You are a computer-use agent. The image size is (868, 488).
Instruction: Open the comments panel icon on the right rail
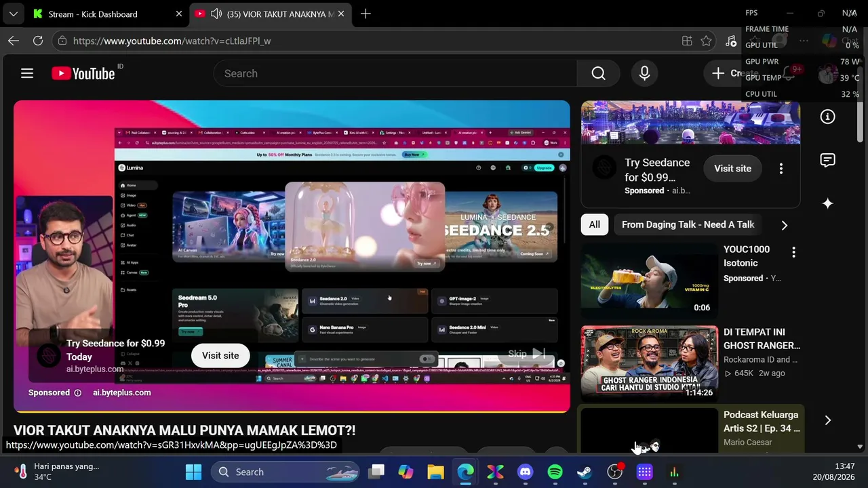tap(827, 160)
